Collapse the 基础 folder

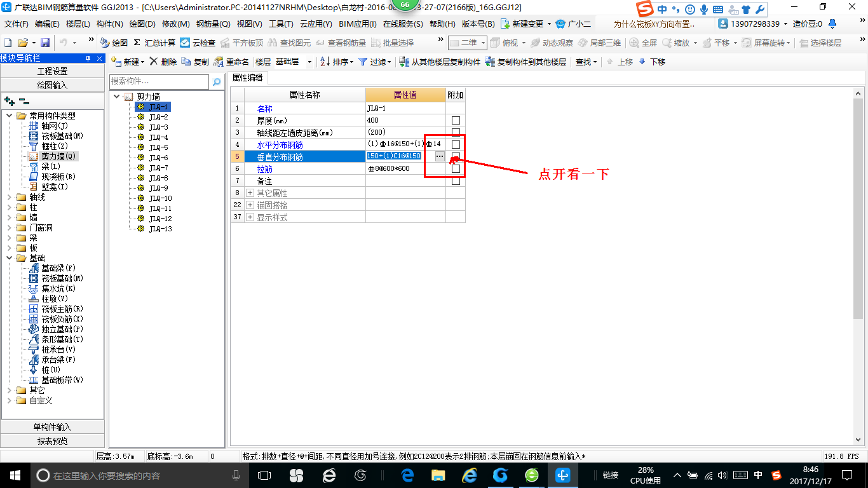click(10, 258)
